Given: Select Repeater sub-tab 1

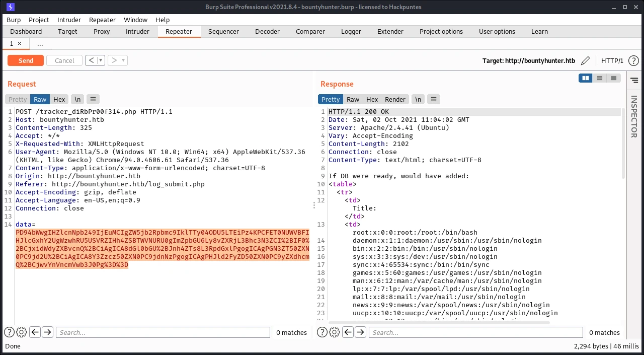Looking at the screenshot, I should pos(16,44).
